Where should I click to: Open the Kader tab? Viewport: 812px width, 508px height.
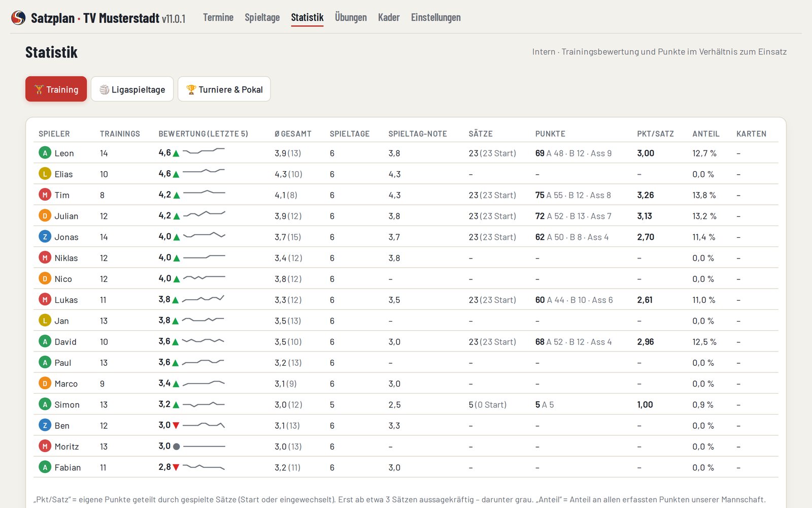click(x=389, y=17)
